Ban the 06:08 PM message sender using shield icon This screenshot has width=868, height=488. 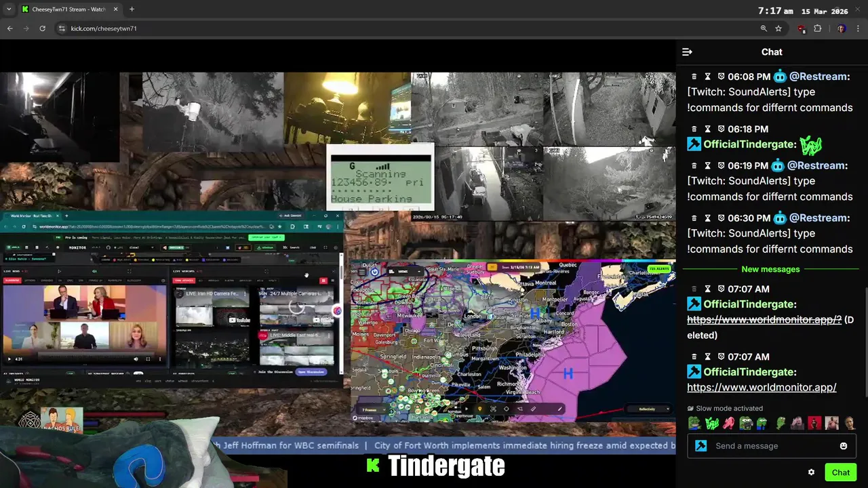click(x=721, y=77)
